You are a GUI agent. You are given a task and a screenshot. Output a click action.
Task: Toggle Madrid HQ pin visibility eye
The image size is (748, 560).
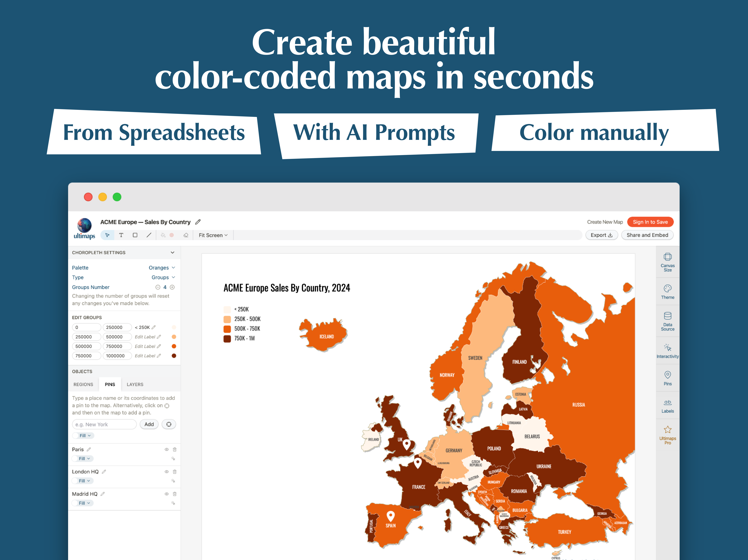point(166,494)
